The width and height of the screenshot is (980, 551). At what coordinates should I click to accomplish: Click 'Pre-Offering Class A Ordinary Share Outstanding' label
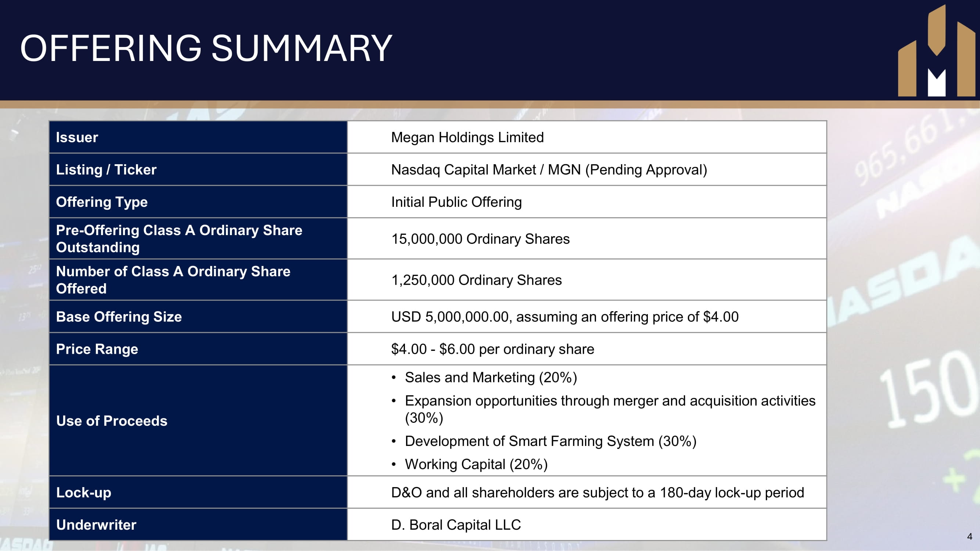coord(179,239)
